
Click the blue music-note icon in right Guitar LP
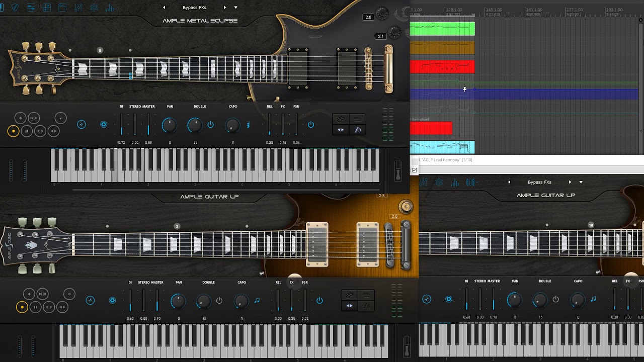(593, 299)
